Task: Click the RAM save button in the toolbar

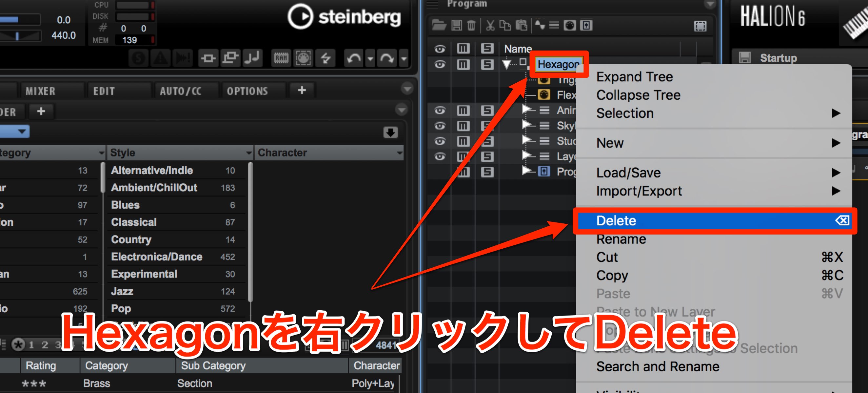Action: tap(281, 58)
